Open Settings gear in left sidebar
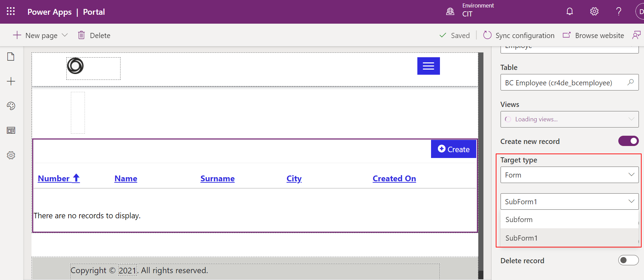644x280 pixels. (x=11, y=155)
